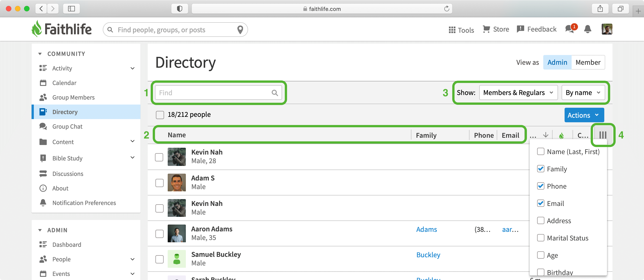The width and height of the screenshot is (644, 280).
Task: Collapse the COMMUNITY section
Action: click(40, 54)
